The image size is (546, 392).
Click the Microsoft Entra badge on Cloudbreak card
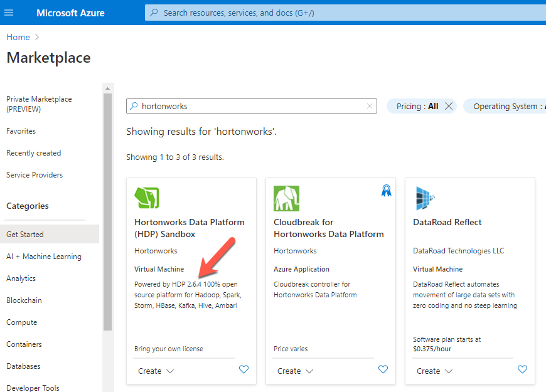tap(386, 189)
